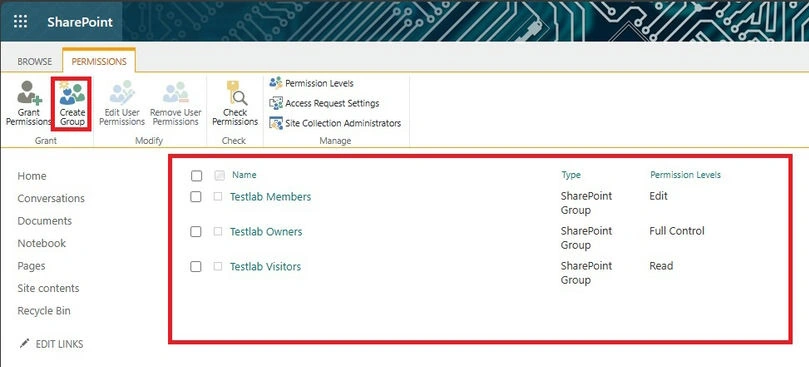Click the Grant Permissions icon
809x367 pixels.
click(x=29, y=92)
